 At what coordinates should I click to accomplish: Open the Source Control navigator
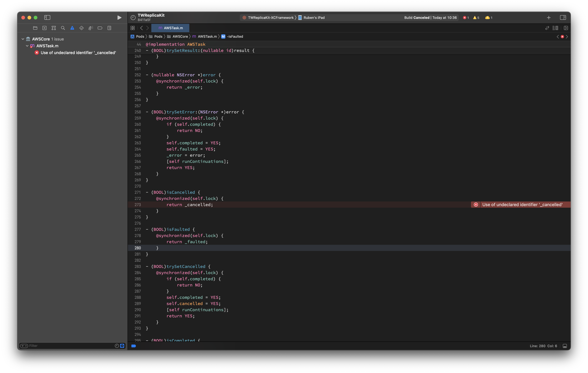pyautogui.click(x=44, y=28)
